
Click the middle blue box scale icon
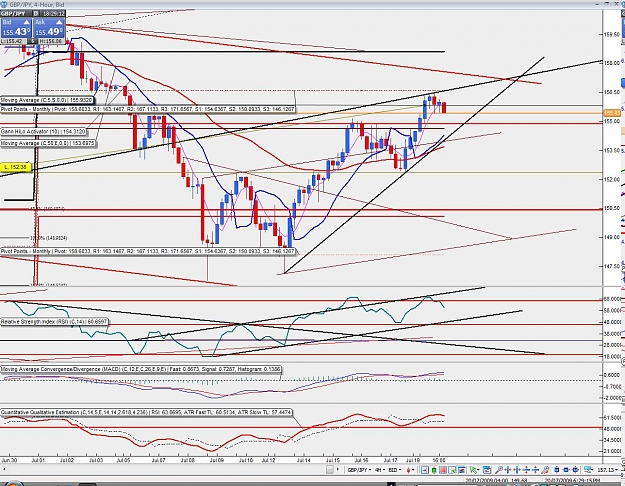pos(566,470)
